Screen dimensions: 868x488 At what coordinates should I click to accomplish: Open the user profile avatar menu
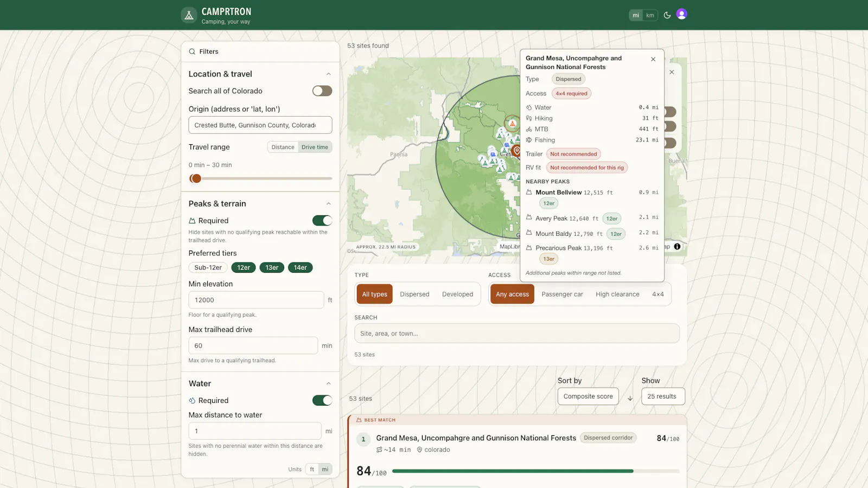tap(682, 14)
